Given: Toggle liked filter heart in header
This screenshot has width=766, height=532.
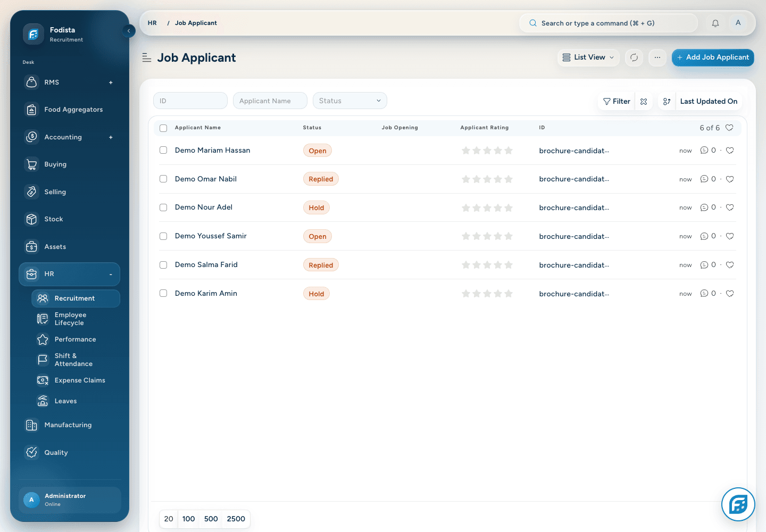Looking at the screenshot, I should pyautogui.click(x=729, y=128).
